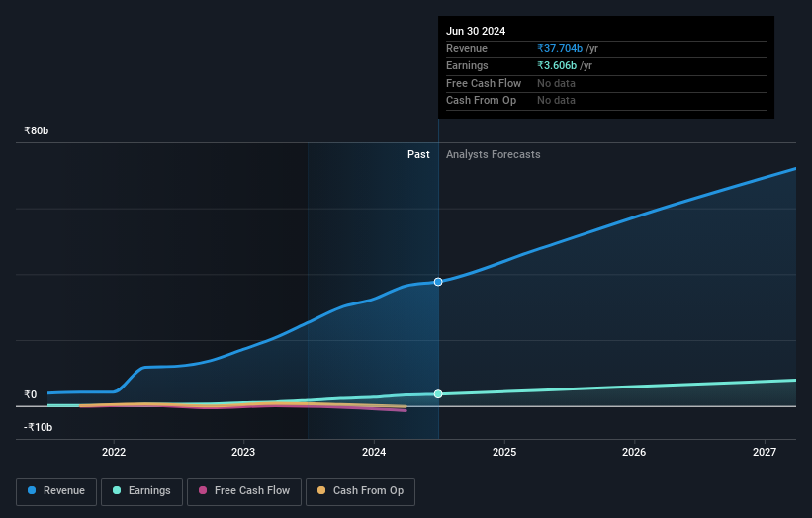Screen dimensions: 812x518
Task: Toggle the Earnings legend button
Action: pyautogui.click(x=141, y=491)
